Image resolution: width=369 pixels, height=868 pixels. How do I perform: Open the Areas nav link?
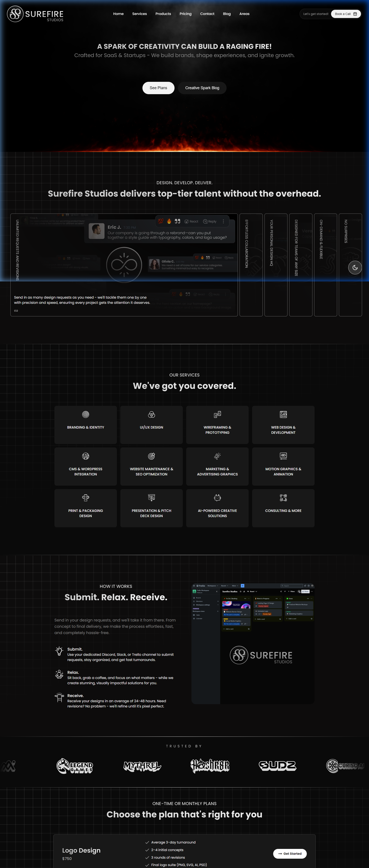coord(244,14)
